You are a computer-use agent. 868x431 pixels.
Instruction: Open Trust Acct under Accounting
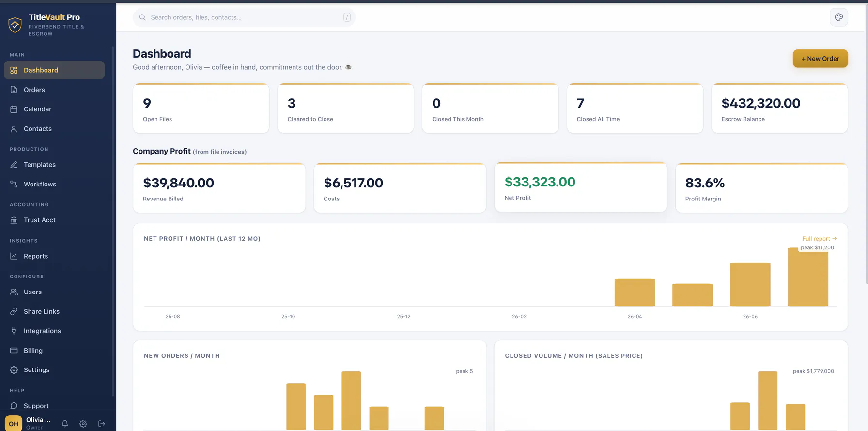[x=54, y=220]
